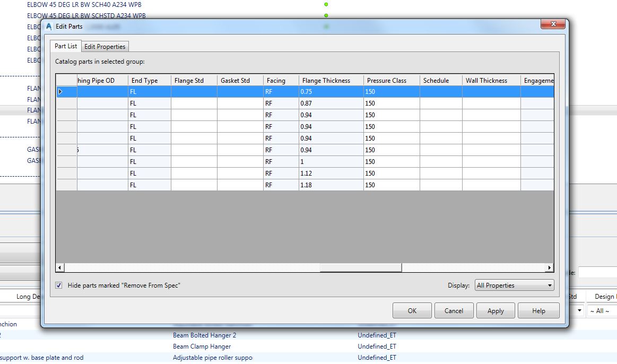Click the AutoCAD icon in Edit Parts title bar
Image resolution: width=617 pixels, height=364 pixels.
49,27
